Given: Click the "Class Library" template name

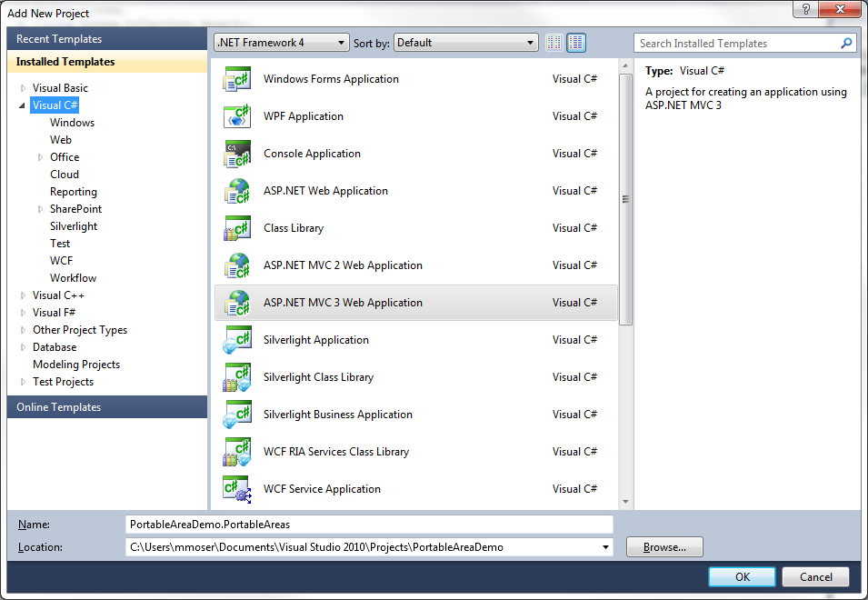Looking at the screenshot, I should pyautogui.click(x=294, y=228).
